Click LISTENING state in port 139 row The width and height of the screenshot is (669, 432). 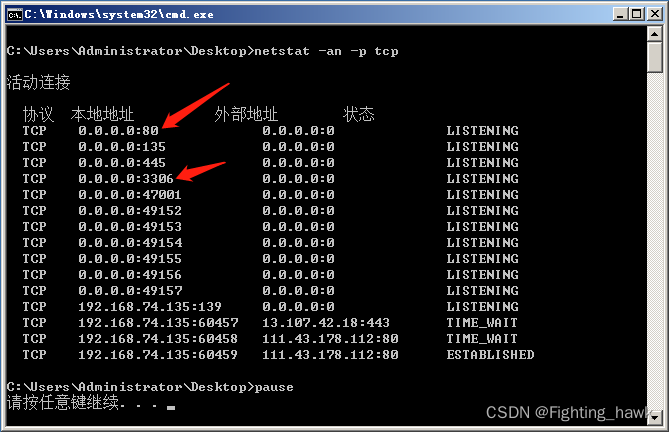[x=483, y=307]
